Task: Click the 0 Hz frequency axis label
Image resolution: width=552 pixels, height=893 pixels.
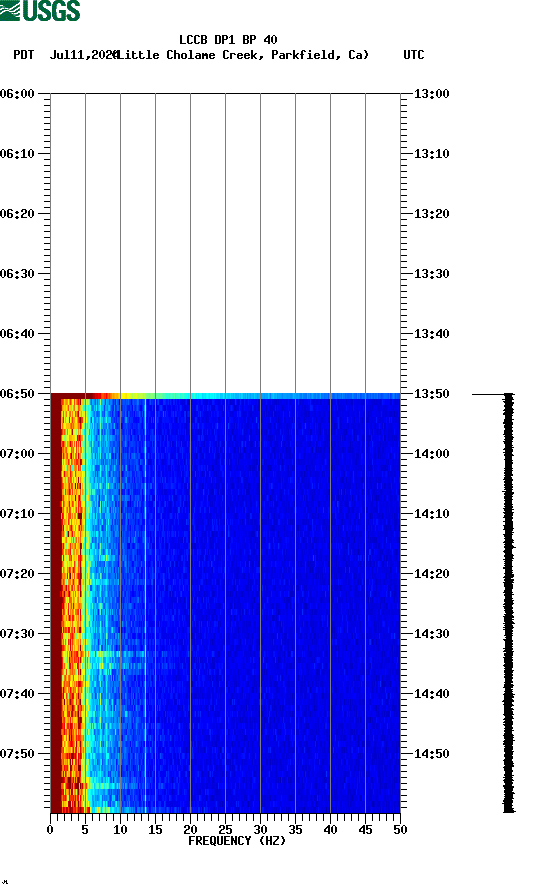Action: (x=50, y=830)
